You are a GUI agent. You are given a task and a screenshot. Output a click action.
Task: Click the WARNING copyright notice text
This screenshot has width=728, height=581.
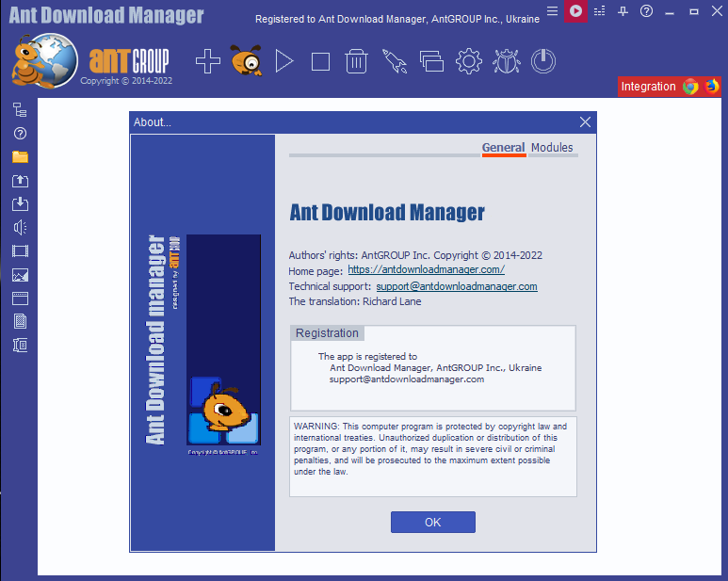[430, 449]
